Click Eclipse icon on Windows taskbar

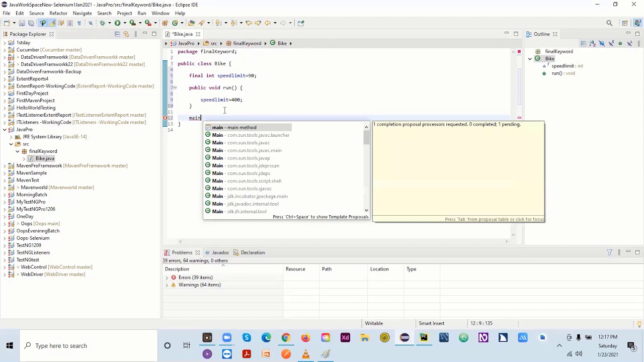[x=405, y=337]
